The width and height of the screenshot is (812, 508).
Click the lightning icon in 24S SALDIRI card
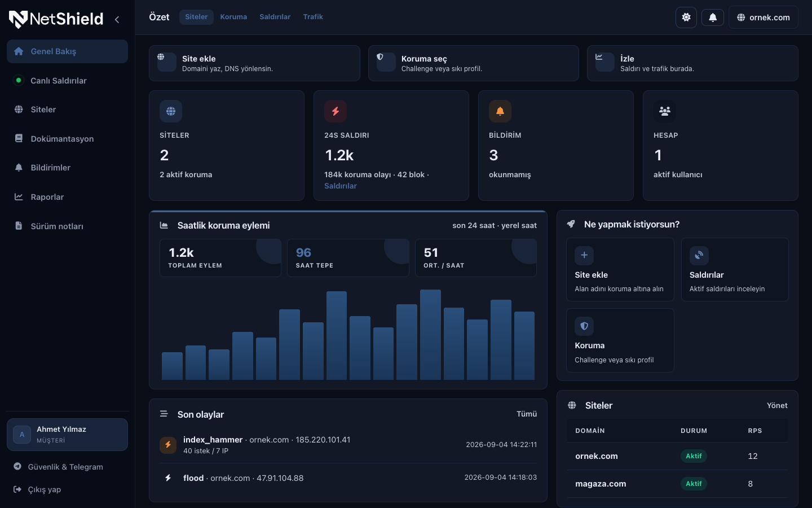pyautogui.click(x=336, y=111)
